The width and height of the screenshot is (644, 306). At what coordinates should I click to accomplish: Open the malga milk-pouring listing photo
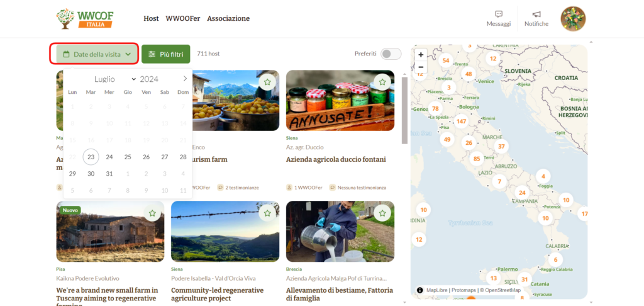click(x=340, y=231)
